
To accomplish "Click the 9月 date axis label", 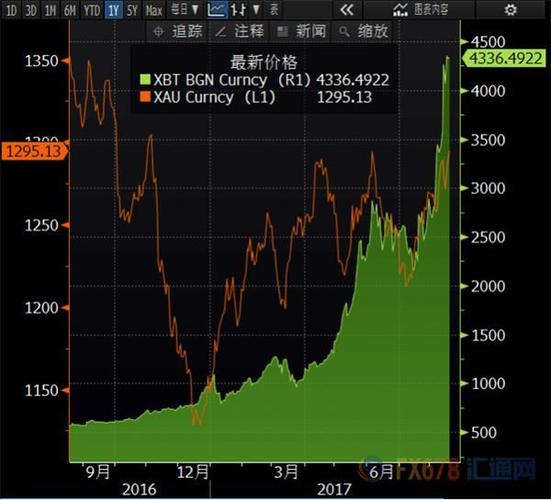I will 98,472.
